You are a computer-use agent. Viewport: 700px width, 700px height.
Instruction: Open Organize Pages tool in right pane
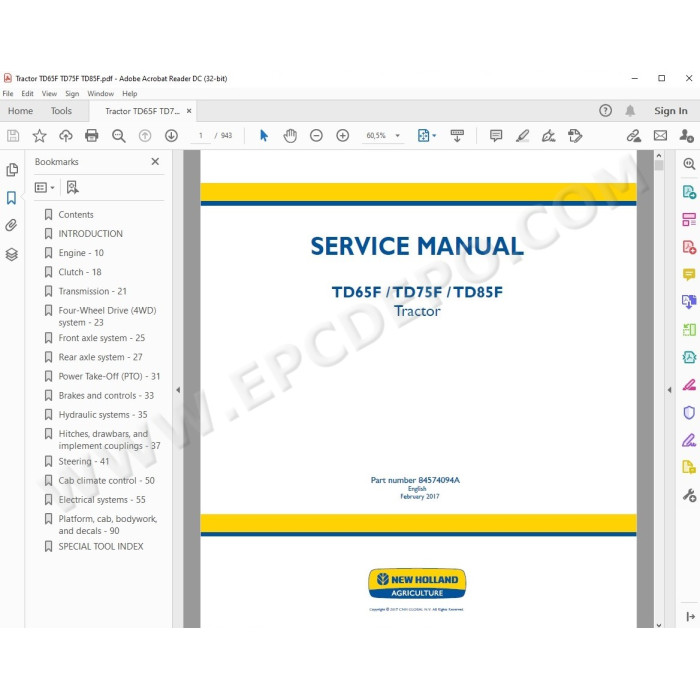point(689,220)
